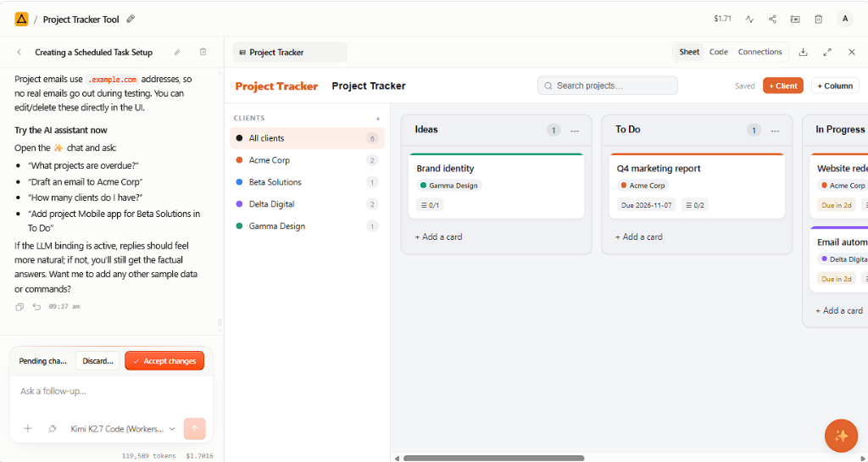Click the orange app logo icon
This screenshot has width=868, height=462.
coord(21,19)
